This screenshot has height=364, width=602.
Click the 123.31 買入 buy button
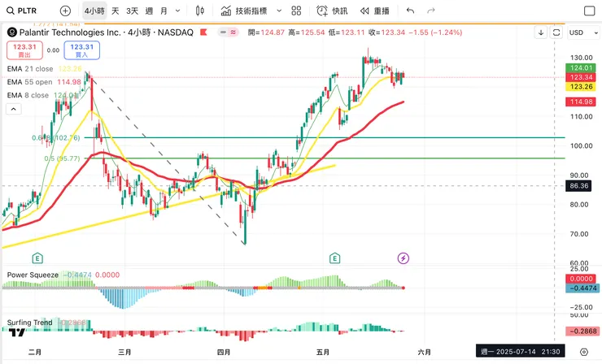pos(82,50)
